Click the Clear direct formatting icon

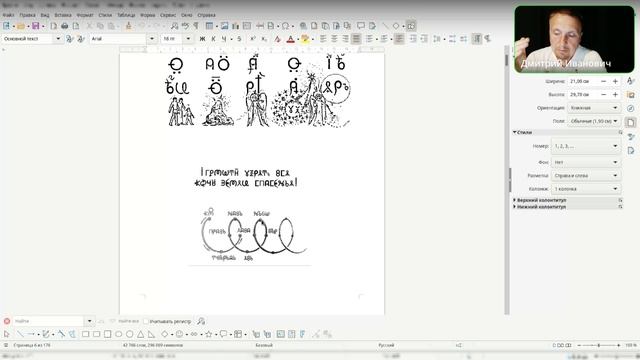pos(278,39)
